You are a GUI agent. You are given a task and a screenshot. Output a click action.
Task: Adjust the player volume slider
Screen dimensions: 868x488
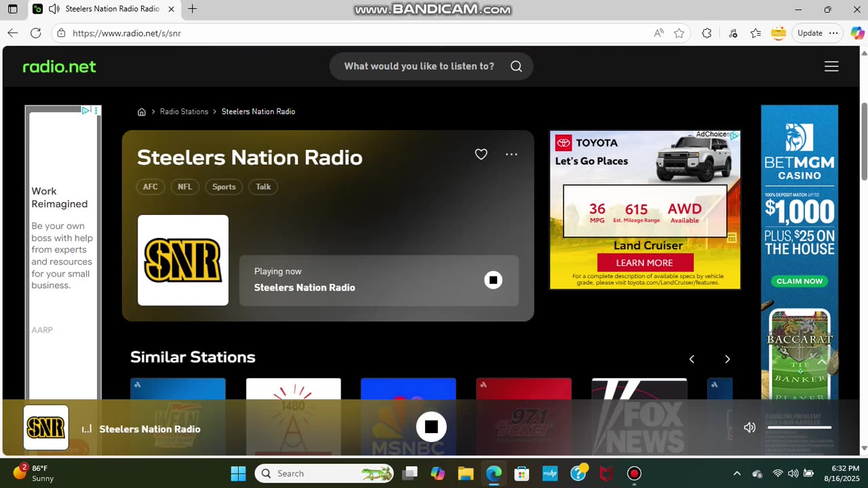[x=800, y=428]
